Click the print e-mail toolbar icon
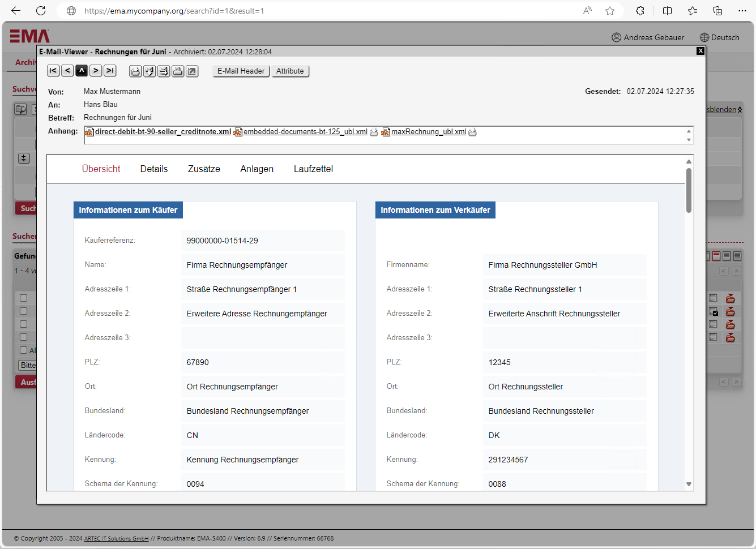The width and height of the screenshot is (756, 549). 178,71
